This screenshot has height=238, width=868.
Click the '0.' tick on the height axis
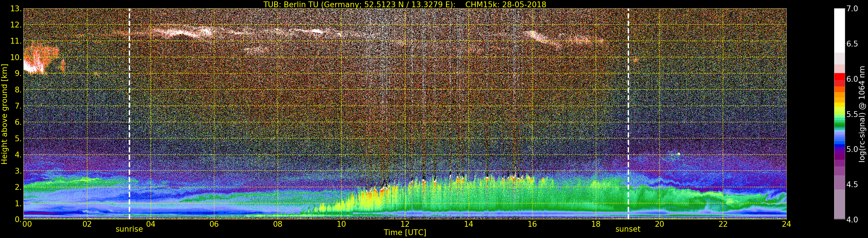coord(18,219)
